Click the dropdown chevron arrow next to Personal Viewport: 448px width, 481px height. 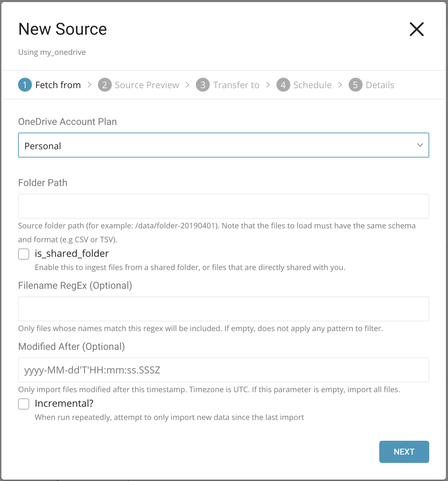click(x=420, y=145)
